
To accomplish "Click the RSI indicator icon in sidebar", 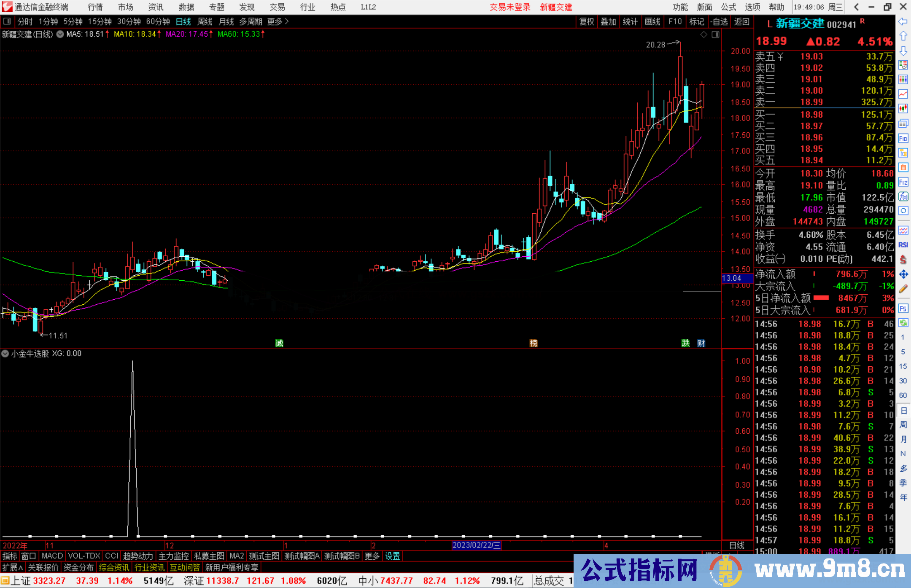I will (903, 245).
